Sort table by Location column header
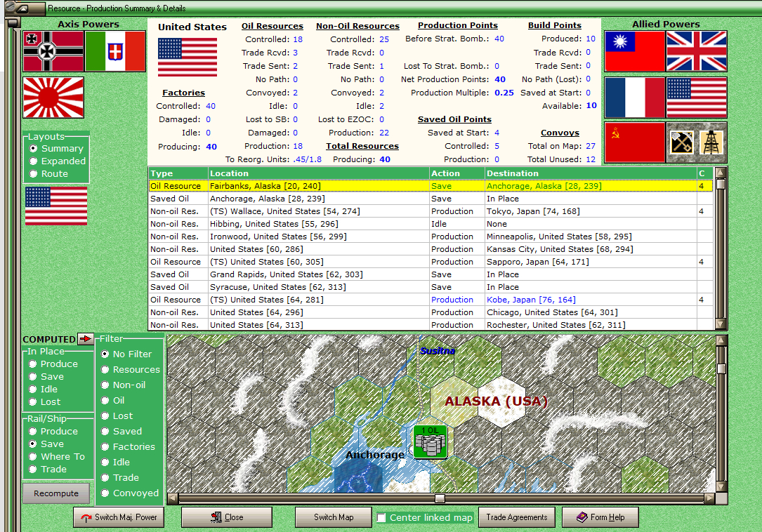This screenshot has width=762, height=532. click(319, 173)
